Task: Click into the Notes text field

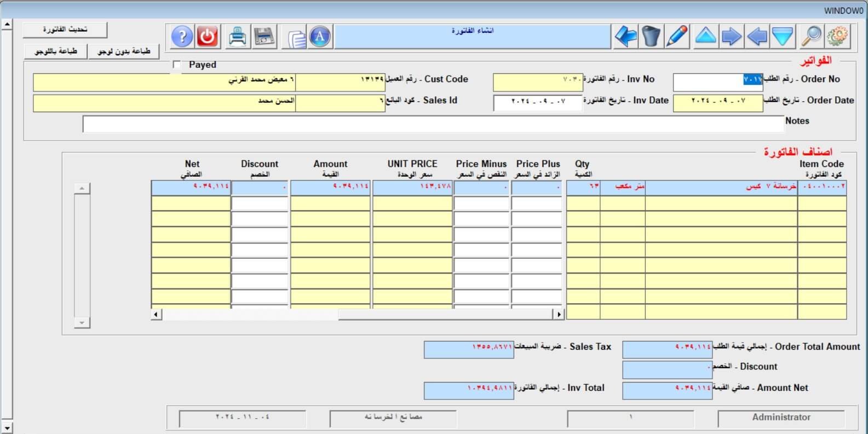Action: click(x=433, y=124)
